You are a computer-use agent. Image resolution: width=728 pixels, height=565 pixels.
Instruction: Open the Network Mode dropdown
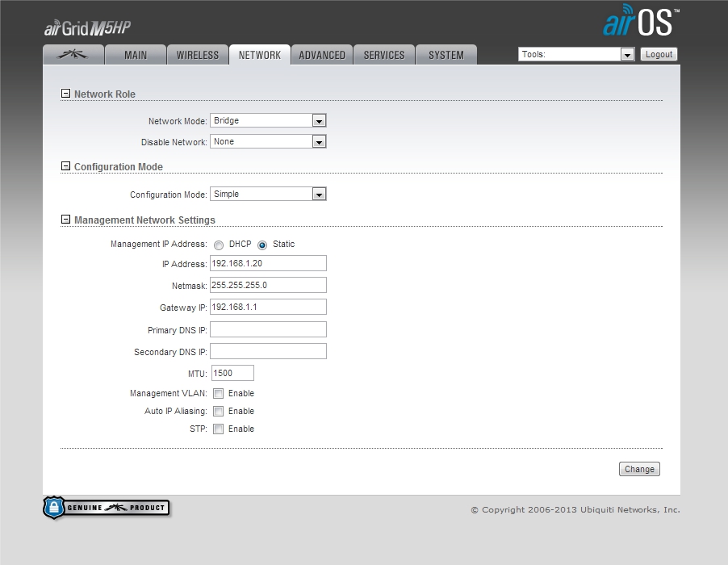pos(268,121)
